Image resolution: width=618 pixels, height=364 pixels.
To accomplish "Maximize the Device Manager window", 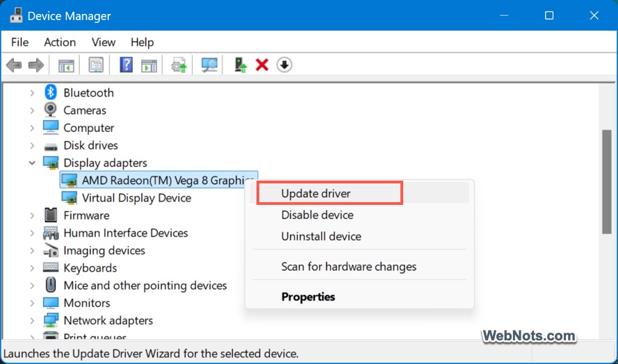I will tap(549, 16).
